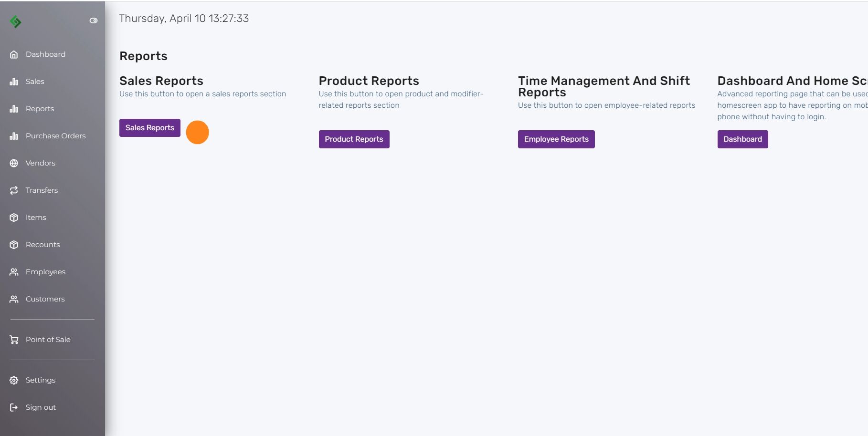Click the Purchase Orders chart icon
868x436 pixels.
click(14, 136)
